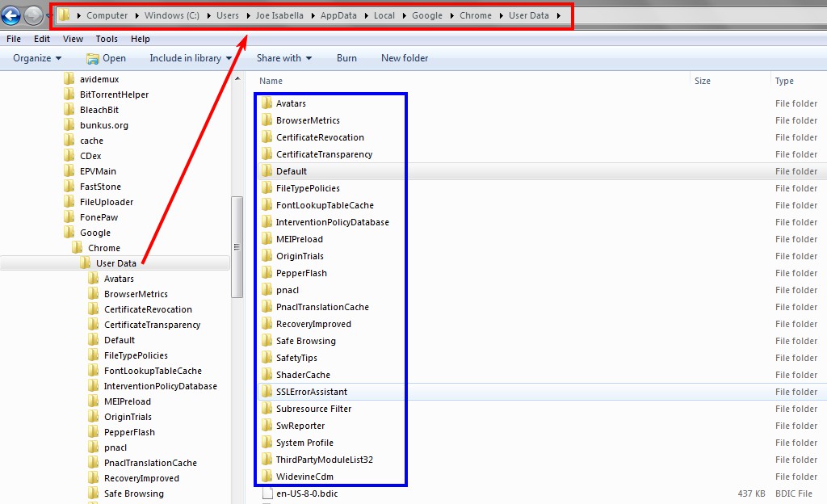Click the Chrome folder icon in navigation tree
The image size is (827, 504).
[77, 248]
